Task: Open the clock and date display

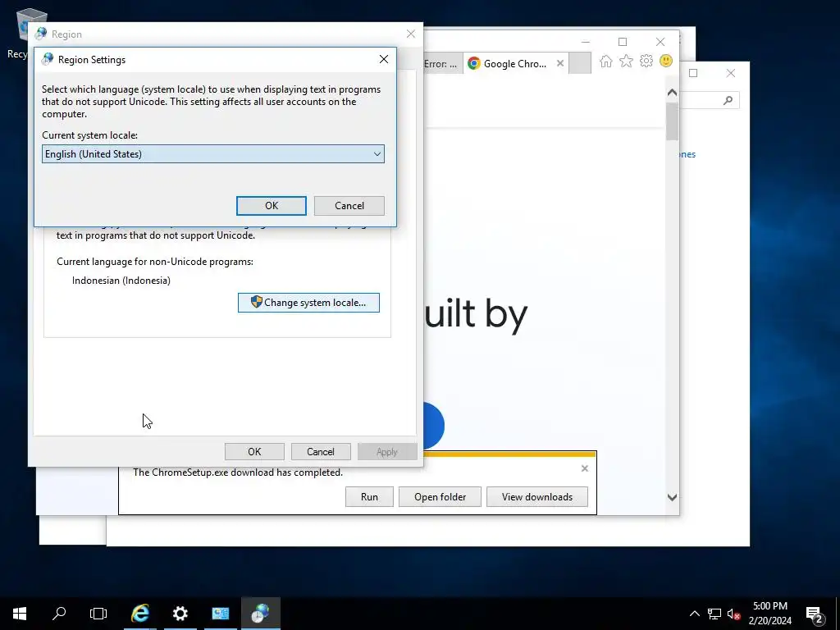Action: tap(769, 614)
